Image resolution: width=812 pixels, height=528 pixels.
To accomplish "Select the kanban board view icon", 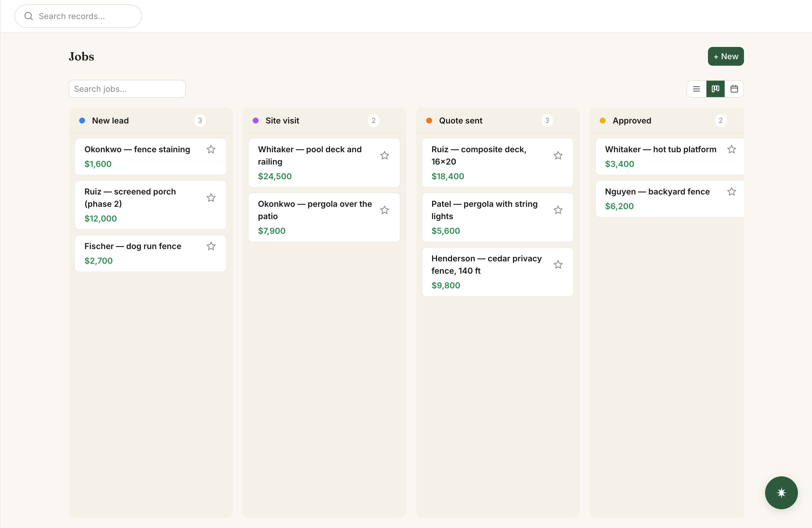I will 716,89.
